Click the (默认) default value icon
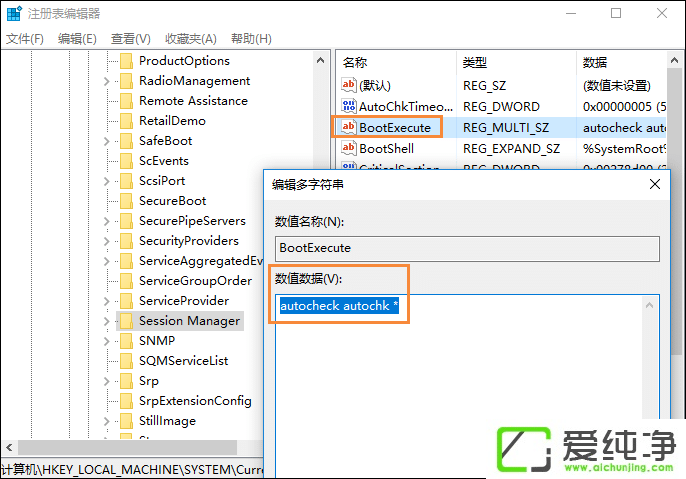Viewport: 686px width, 479px height. pyautogui.click(x=348, y=86)
